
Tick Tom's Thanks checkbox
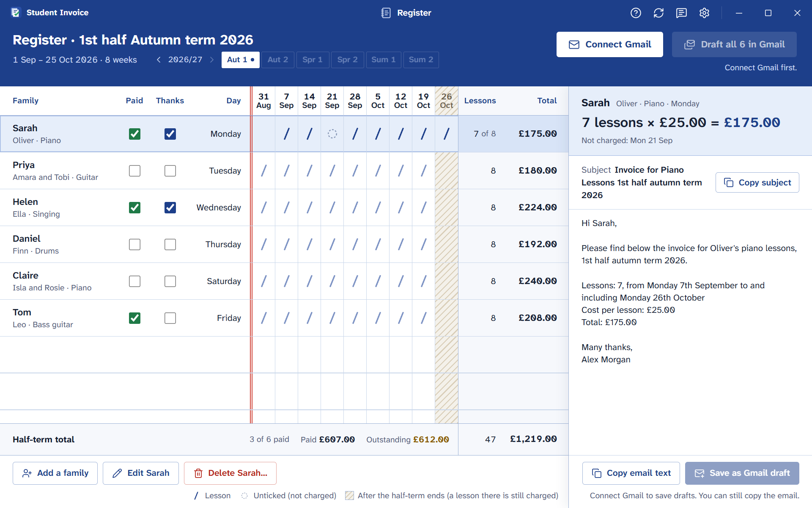(170, 318)
